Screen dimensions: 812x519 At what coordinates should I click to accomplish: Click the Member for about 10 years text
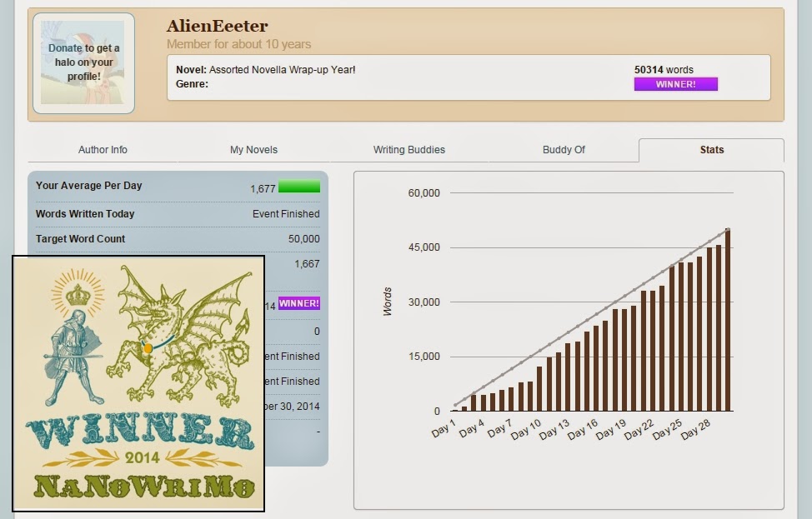click(x=238, y=44)
